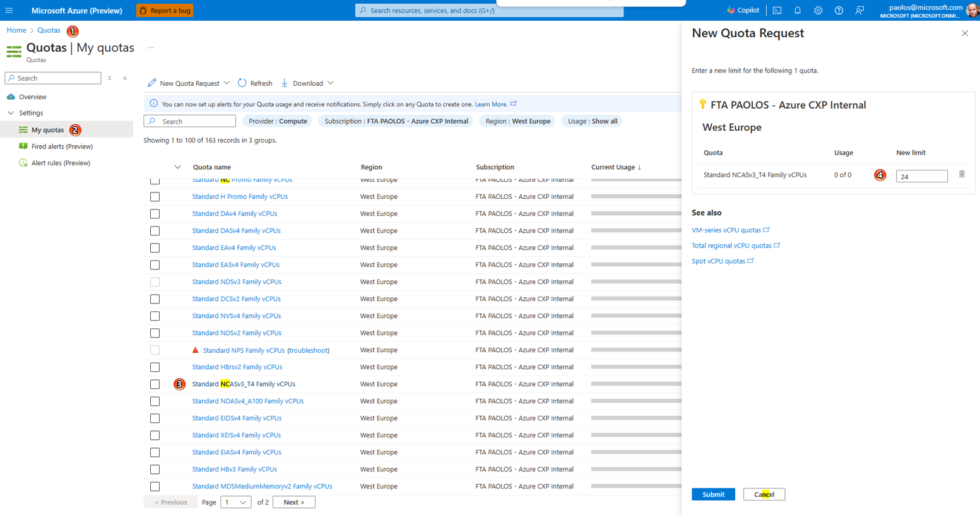
Task: Toggle the Standard NCASv3_T4 Family row checkbox
Action: (155, 384)
